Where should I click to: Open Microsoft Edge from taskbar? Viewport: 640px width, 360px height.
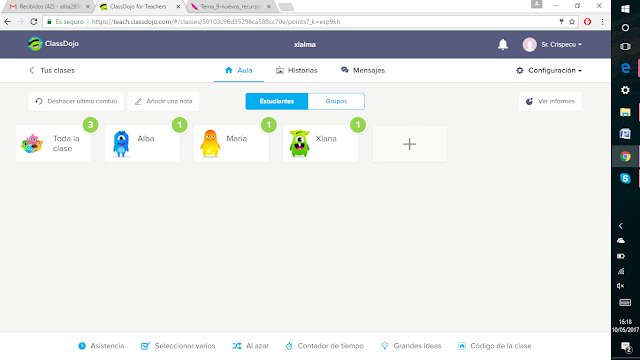625,68
